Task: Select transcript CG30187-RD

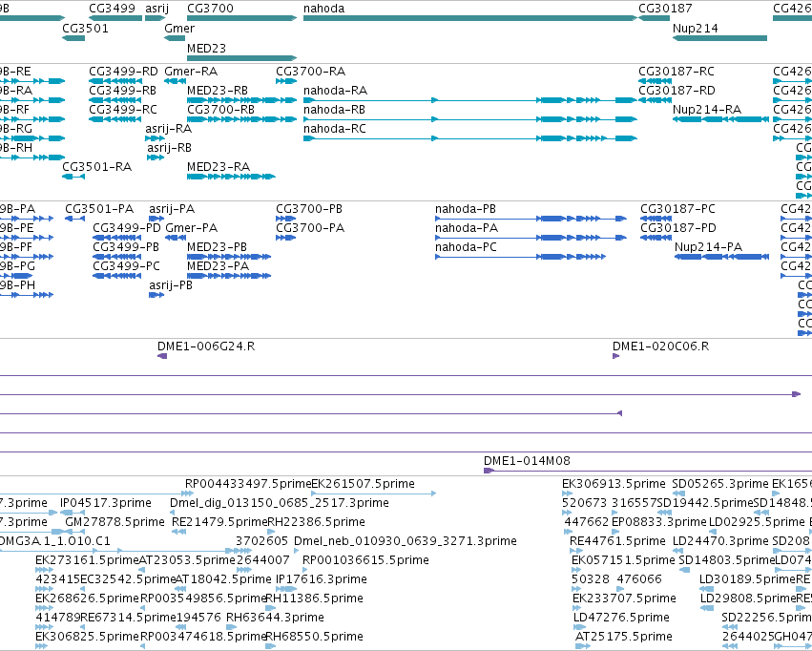Action: 656,100
